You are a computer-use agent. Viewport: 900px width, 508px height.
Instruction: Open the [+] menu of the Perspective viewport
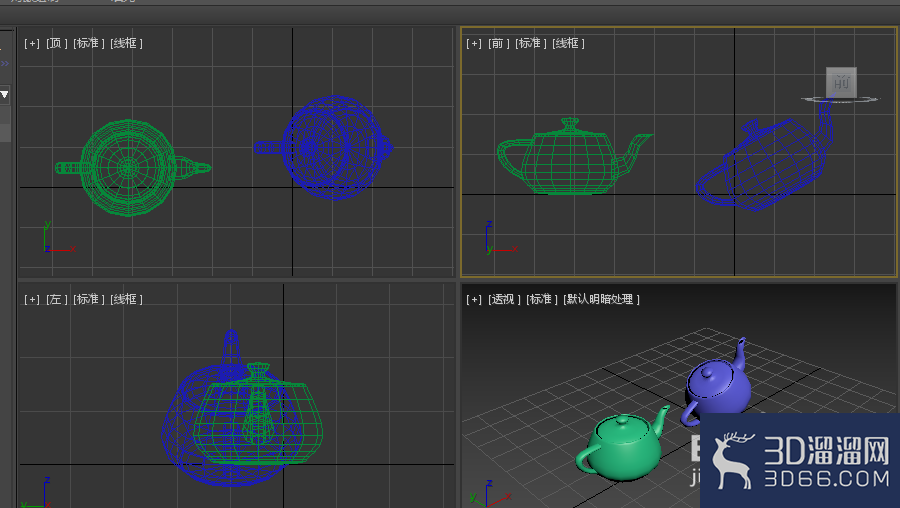click(x=474, y=299)
